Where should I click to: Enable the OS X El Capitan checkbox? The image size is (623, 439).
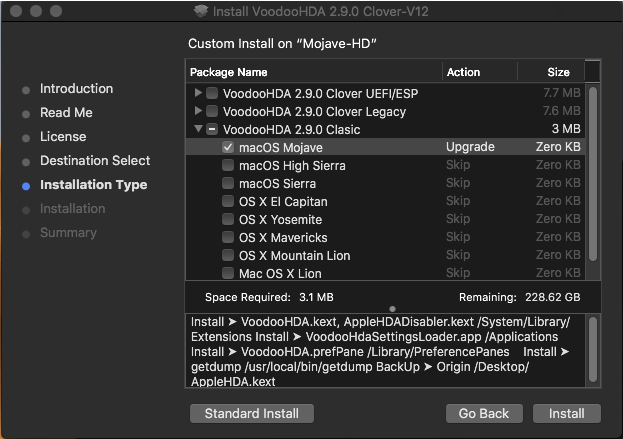[228, 201]
